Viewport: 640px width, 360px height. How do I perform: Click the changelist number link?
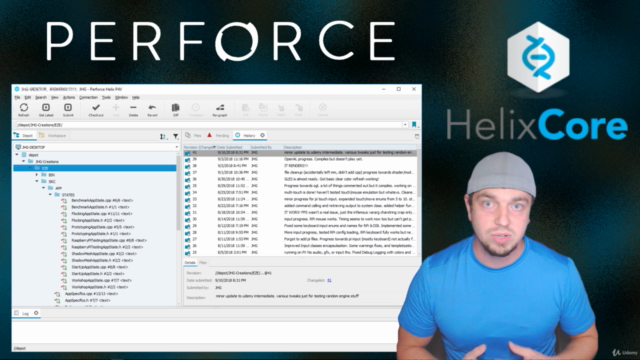(329, 280)
